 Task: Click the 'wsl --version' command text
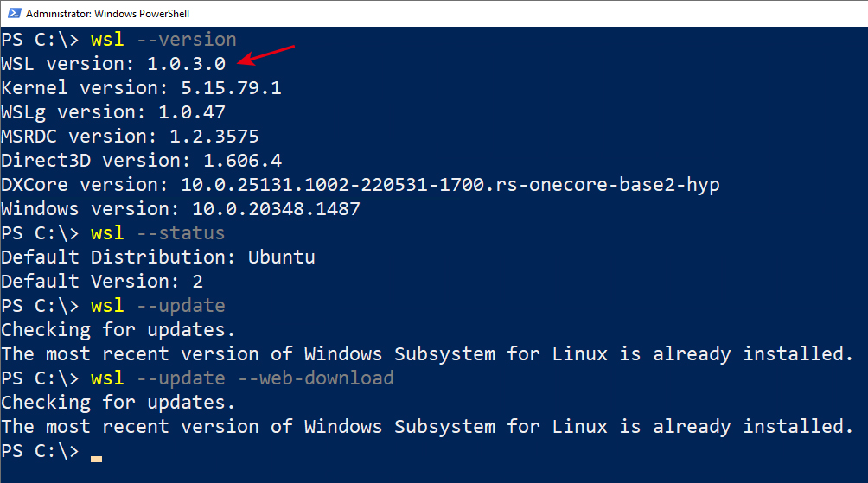(163, 40)
